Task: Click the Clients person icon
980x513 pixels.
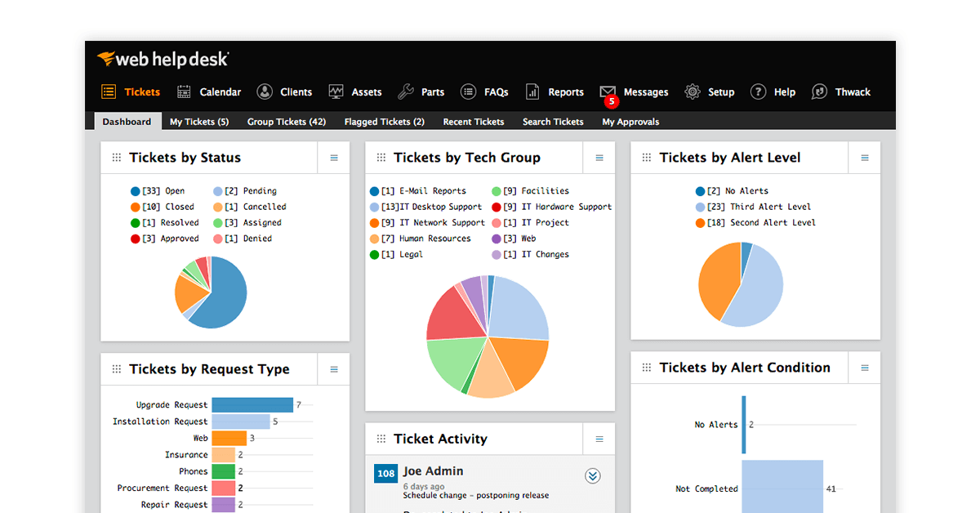Action: click(x=265, y=92)
